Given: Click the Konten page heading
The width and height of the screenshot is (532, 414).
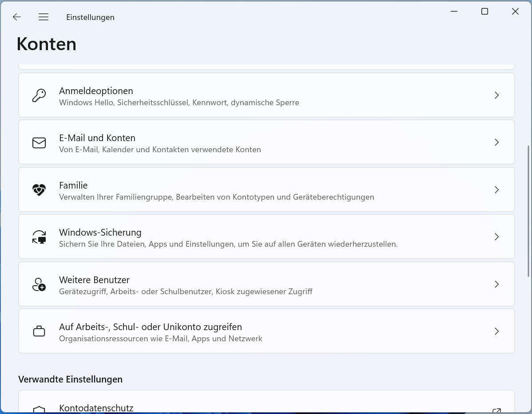Looking at the screenshot, I should (47, 44).
